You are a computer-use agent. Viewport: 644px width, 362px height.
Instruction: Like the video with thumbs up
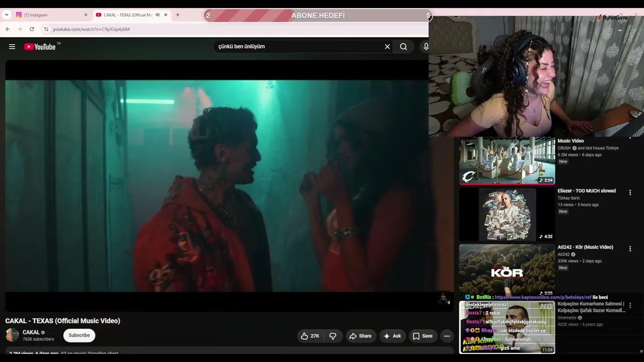coord(310,336)
